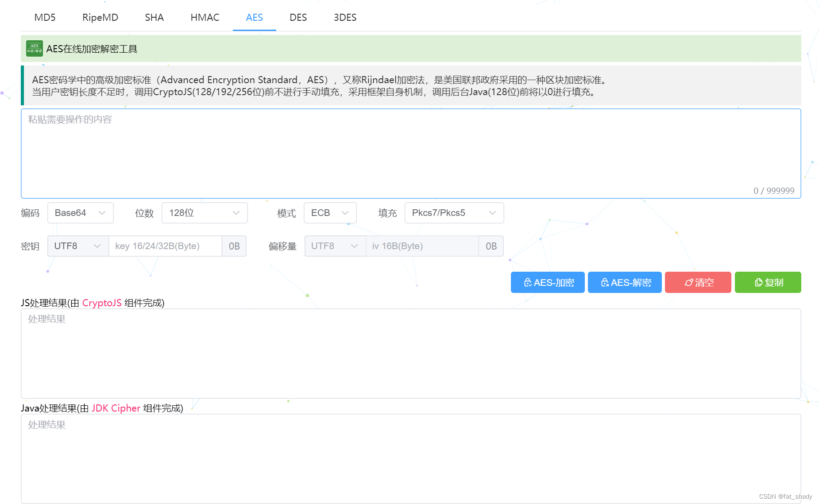Click the 偏移量 label
The height and width of the screenshot is (504, 819).
tap(282, 246)
